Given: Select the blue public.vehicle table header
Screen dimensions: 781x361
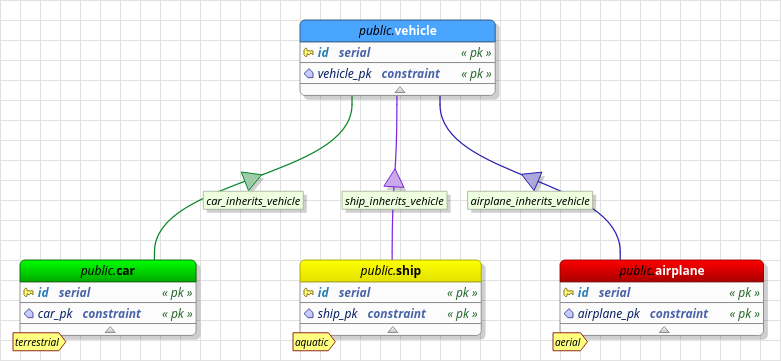Looking at the screenshot, I should click(397, 31).
